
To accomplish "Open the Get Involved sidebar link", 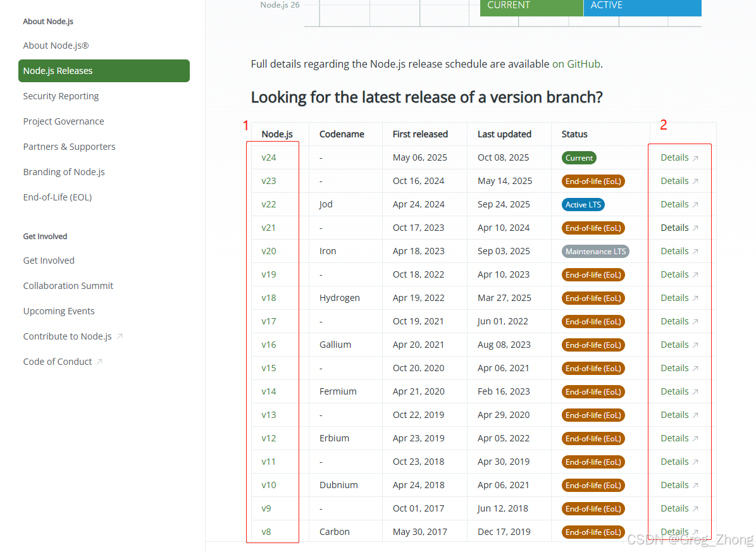I will coord(49,261).
